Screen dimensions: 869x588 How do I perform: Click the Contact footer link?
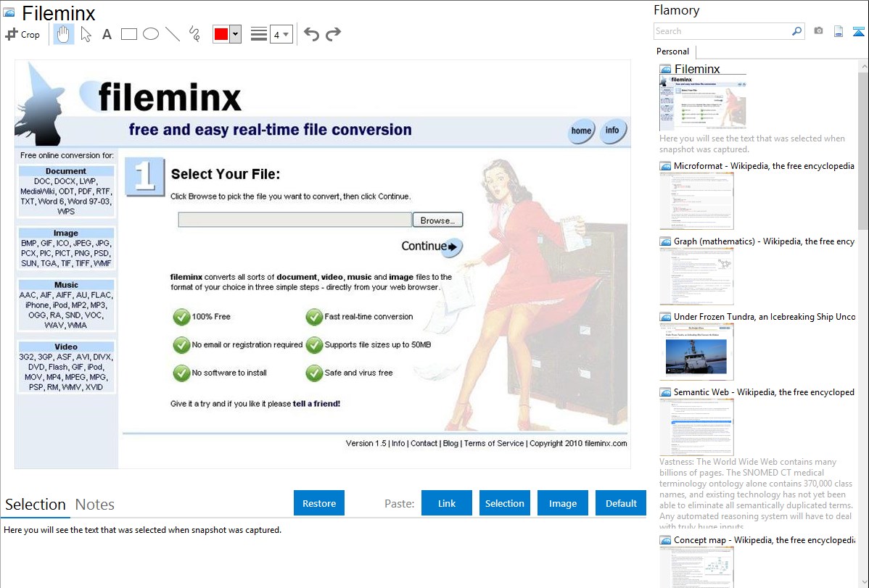(x=424, y=443)
